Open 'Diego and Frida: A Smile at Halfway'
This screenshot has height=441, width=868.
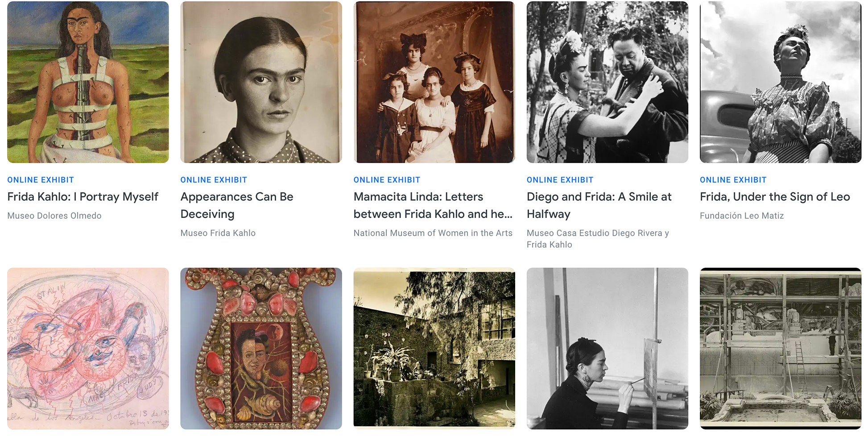tap(599, 205)
